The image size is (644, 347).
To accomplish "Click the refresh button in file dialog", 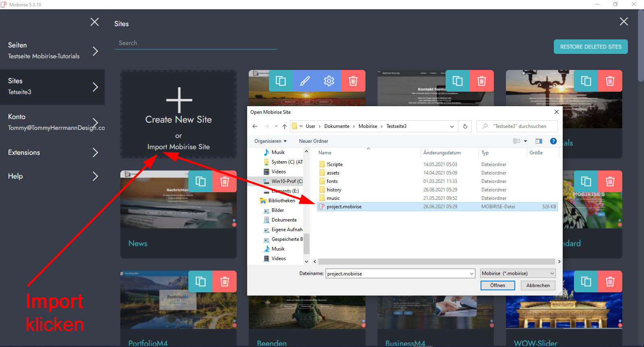I will [x=465, y=126].
